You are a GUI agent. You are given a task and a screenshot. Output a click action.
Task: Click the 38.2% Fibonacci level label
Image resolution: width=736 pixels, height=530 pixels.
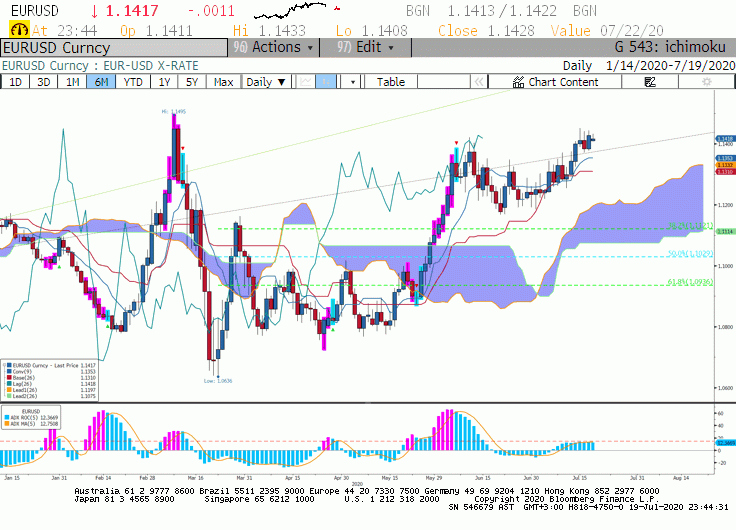tap(690, 226)
